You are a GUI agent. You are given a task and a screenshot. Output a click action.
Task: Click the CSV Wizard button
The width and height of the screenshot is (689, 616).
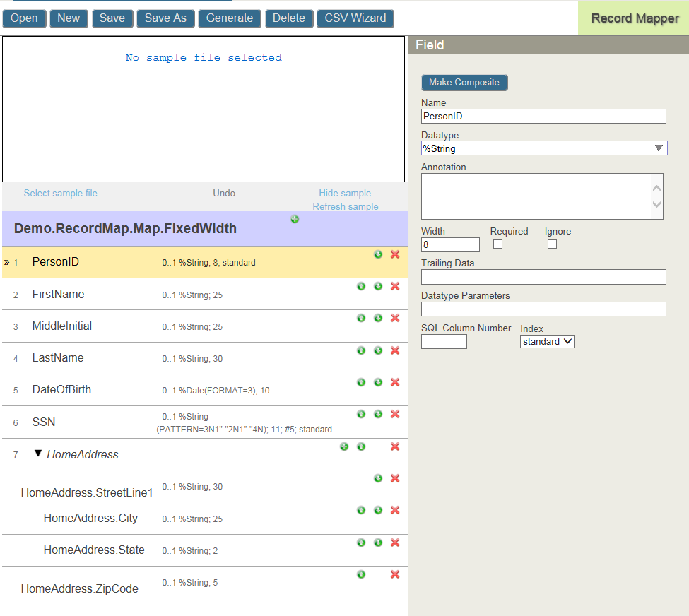point(355,18)
